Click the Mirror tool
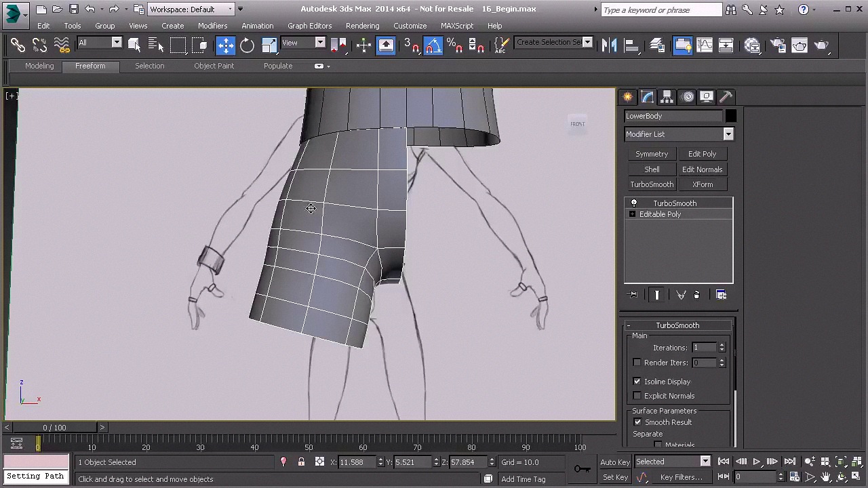 [x=610, y=45]
